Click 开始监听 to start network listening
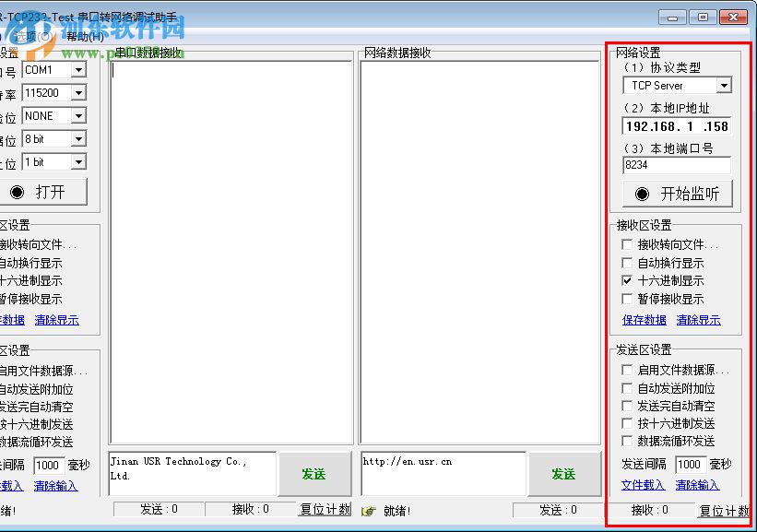Viewport: 757px width, 532px height. [677, 194]
